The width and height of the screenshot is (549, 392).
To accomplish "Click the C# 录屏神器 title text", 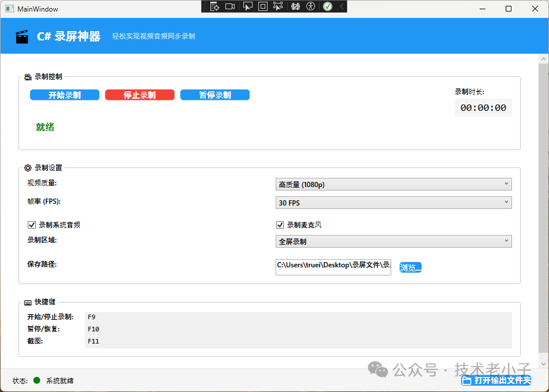I will click(x=69, y=36).
